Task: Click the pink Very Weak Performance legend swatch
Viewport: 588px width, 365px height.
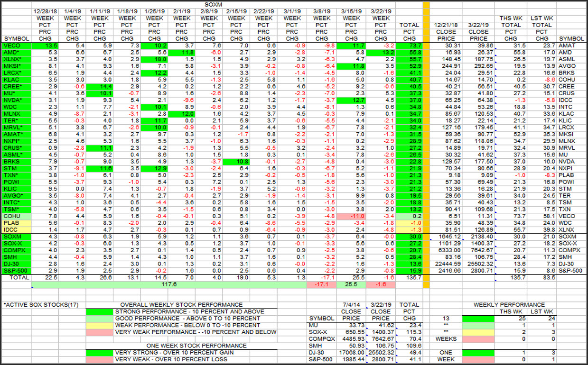Action: 99,332
